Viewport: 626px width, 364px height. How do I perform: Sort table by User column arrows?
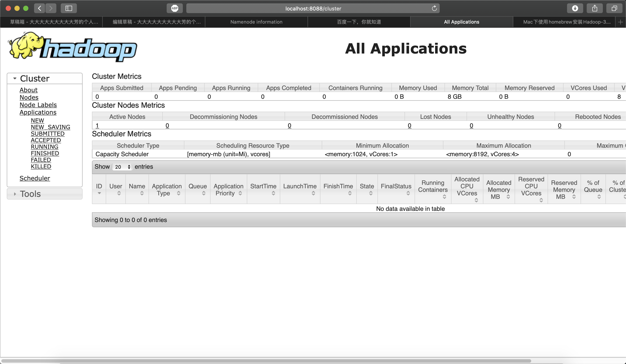click(119, 193)
